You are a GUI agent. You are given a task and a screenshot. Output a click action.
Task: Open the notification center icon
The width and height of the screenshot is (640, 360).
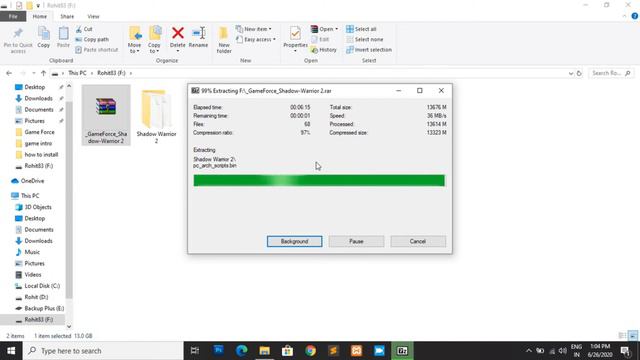tap(626, 351)
